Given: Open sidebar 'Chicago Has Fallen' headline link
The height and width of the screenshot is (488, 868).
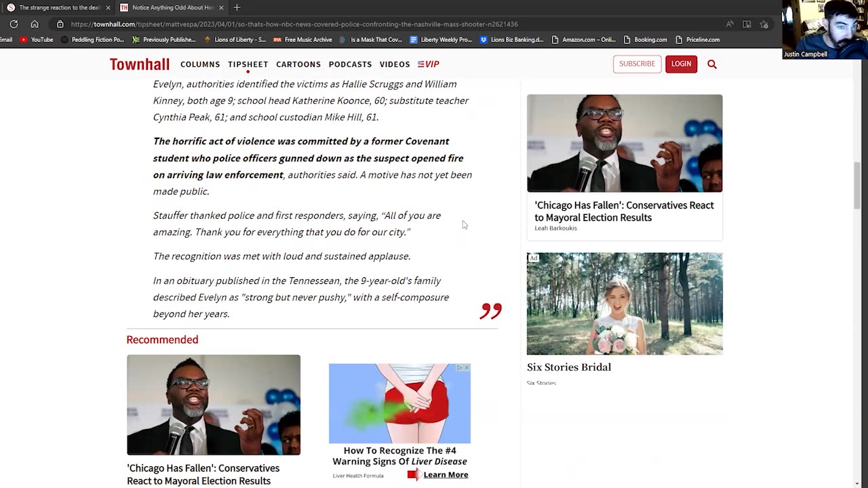Looking at the screenshot, I should (x=624, y=211).
